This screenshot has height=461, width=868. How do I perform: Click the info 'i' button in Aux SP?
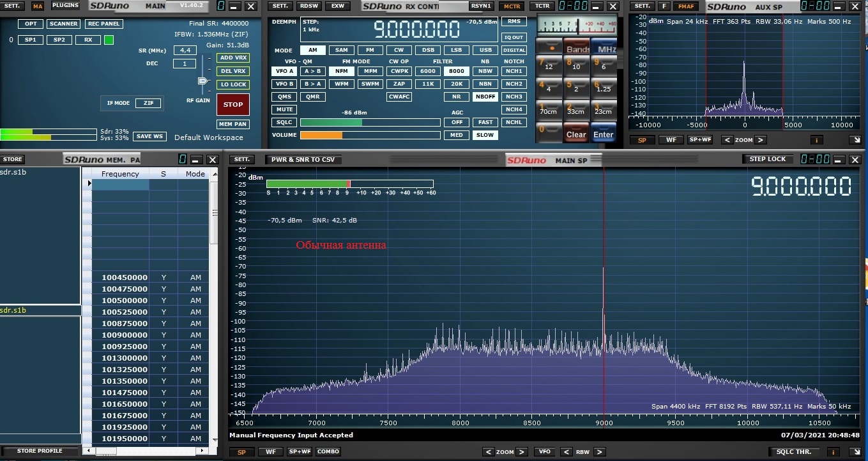(816, 139)
